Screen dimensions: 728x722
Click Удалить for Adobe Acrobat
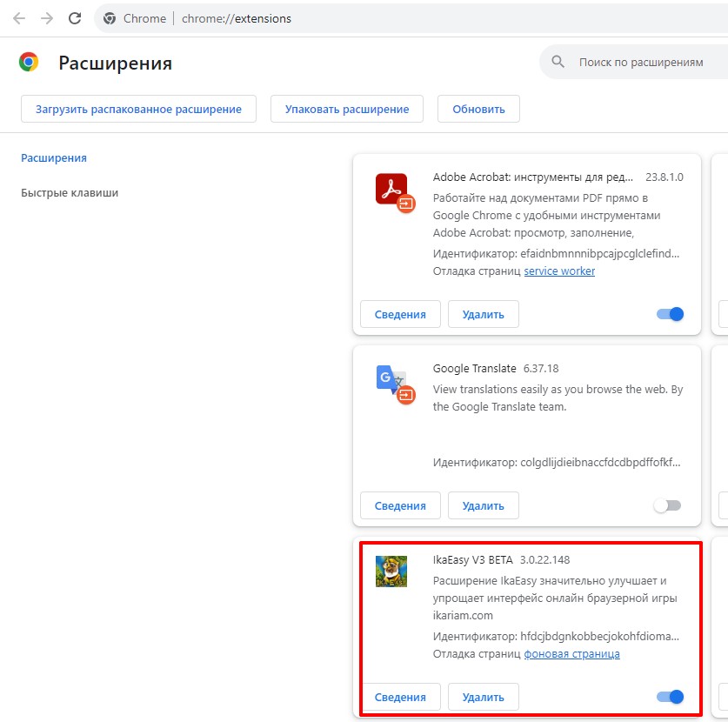point(484,314)
